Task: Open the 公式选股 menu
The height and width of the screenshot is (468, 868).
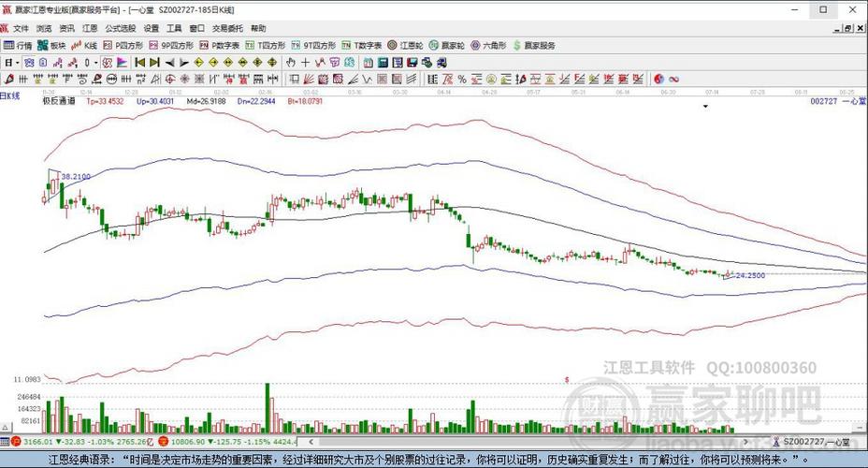Action: (x=121, y=28)
